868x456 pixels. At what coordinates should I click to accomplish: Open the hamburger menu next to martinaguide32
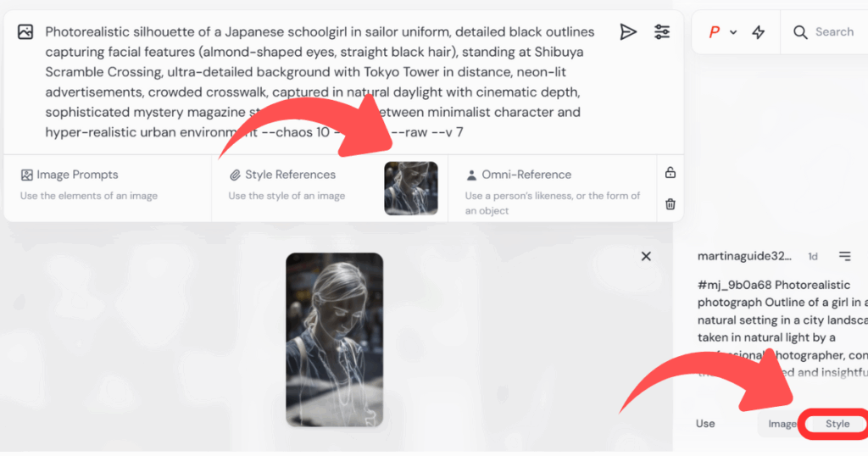coord(844,256)
